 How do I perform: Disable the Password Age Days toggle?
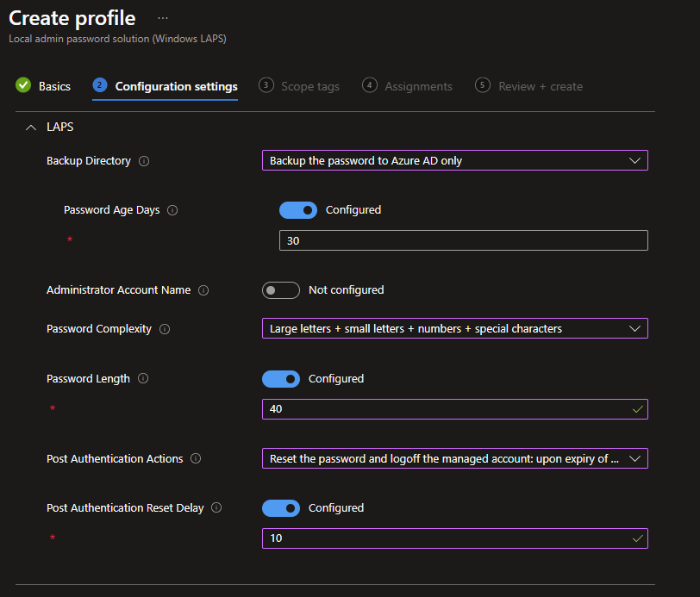pyautogui.click(x=297, y=210)
